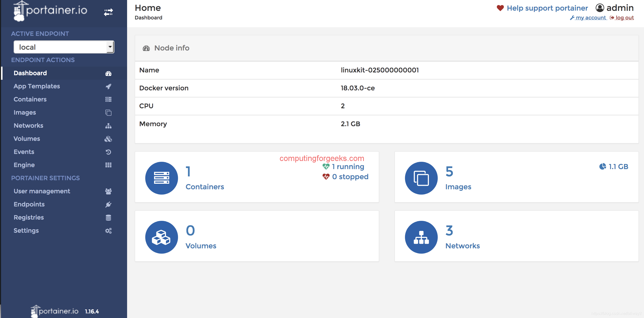Click the '0 stopped' containers status
The image size is (644, 318).
(345, 177)
